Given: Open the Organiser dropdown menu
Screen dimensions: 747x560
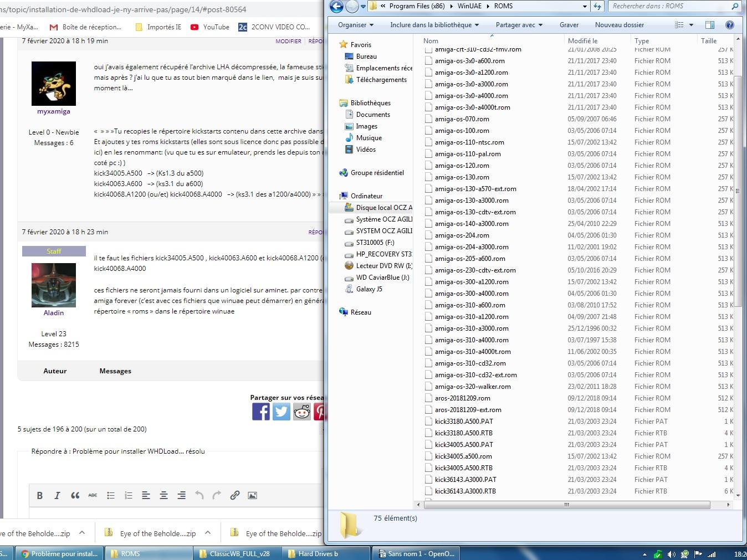Looking at the screenshot, I should tap(355, 25).
